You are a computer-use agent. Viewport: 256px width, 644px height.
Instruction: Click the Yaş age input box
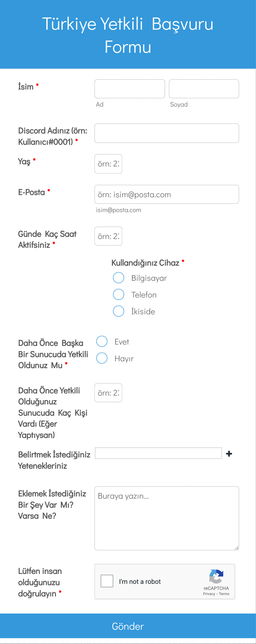tap(108, 164)
